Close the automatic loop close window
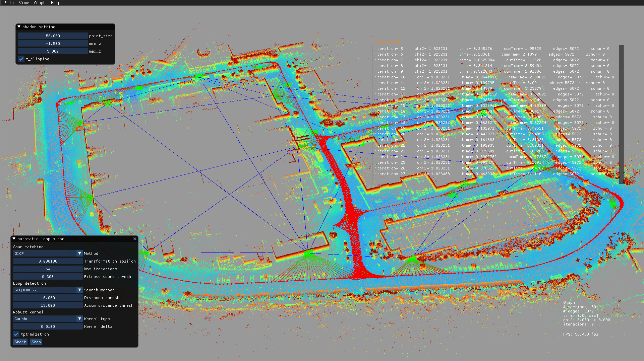644x361 pixels. click(135, 239)
